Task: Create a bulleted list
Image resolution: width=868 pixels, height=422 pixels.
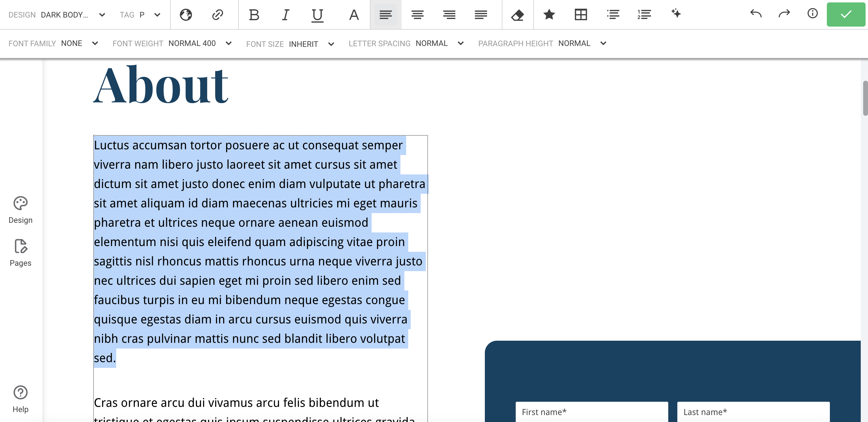Action: [613, 15]
